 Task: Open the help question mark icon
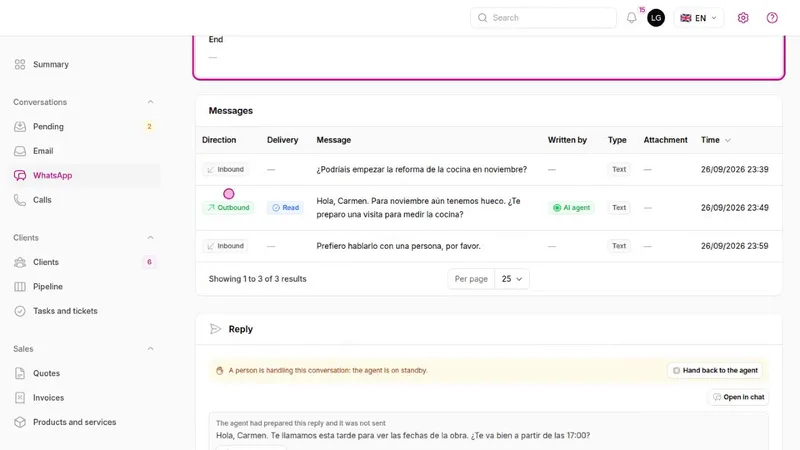pyautogui.click(x=772, y=18)
